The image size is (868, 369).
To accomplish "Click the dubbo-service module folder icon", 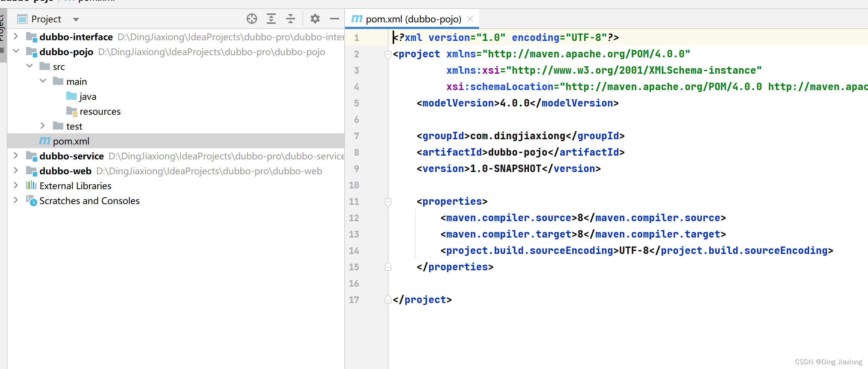I will coord(31,156).
